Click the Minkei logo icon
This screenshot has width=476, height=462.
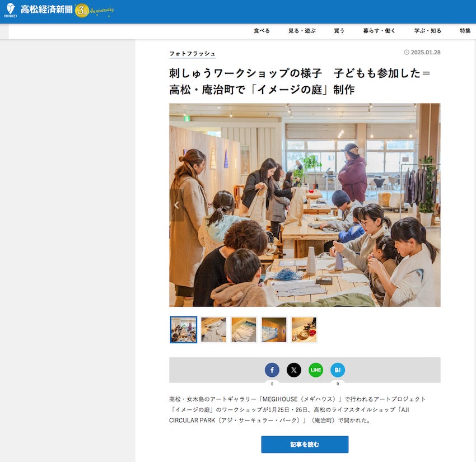click(x=10, y=10)
